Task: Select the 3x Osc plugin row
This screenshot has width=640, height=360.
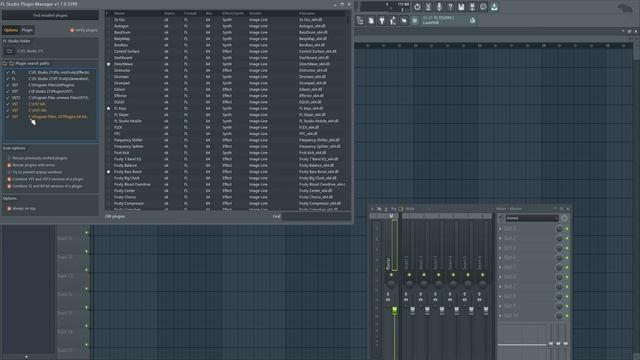Action: pyautogui.click(x=226, y=20)
